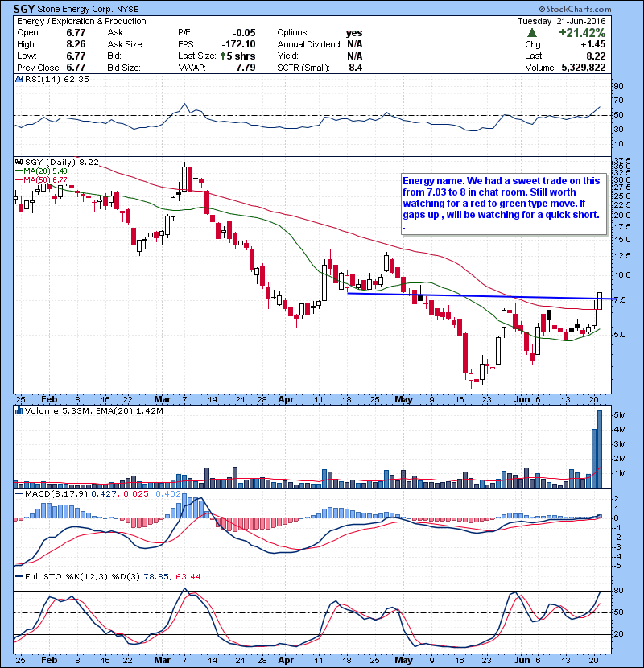Click the Last Size green up-arrow icon
Viewport: 644px width, 668px height.
(x=223, y=56)
